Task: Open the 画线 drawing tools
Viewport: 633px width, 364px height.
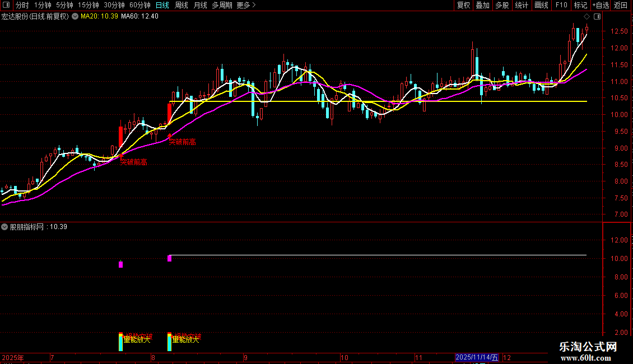Action: 541,5
